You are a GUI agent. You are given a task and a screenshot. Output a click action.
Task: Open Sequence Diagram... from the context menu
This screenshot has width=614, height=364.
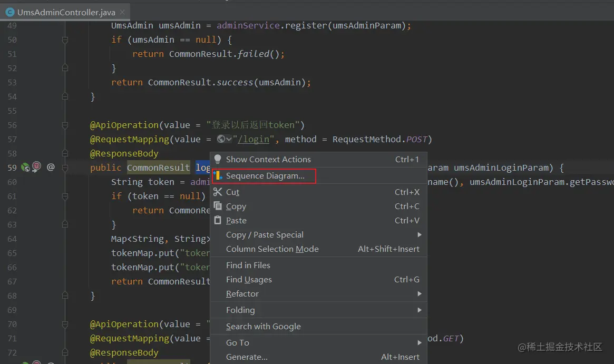[319, 176]
